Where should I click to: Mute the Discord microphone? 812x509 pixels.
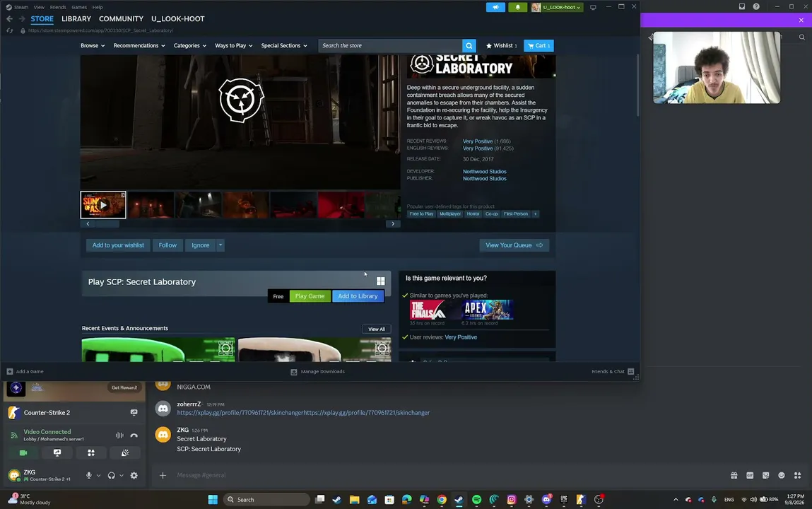89,475
